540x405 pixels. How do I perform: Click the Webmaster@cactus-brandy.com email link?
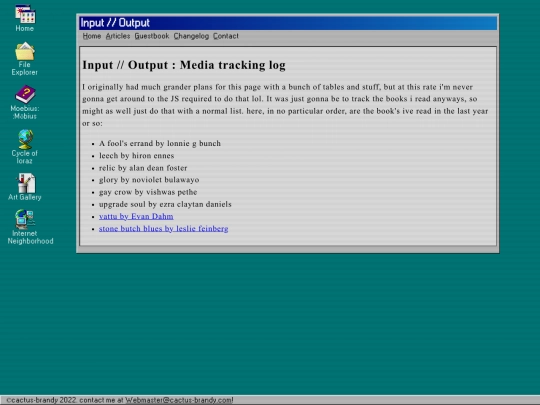(x=178, y=400)
